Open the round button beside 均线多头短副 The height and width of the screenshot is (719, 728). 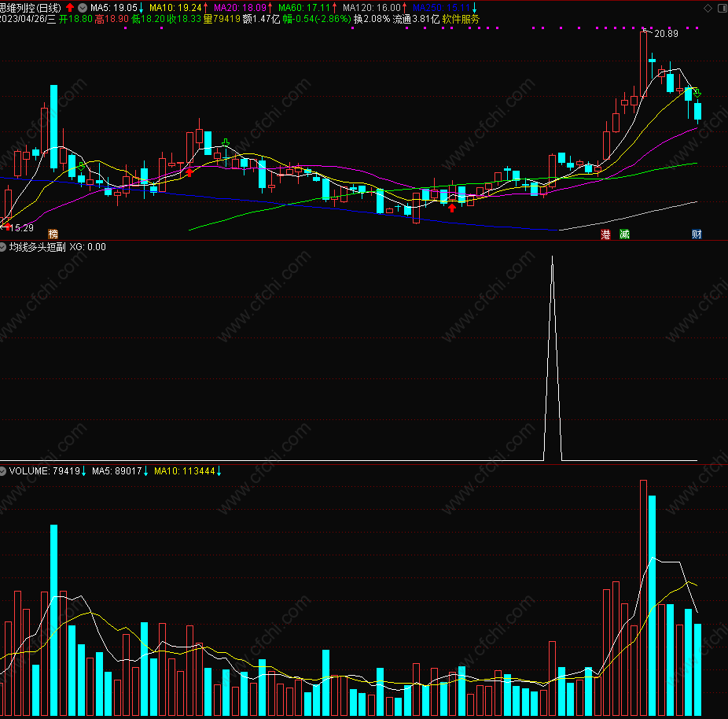[x=3, y=247]
